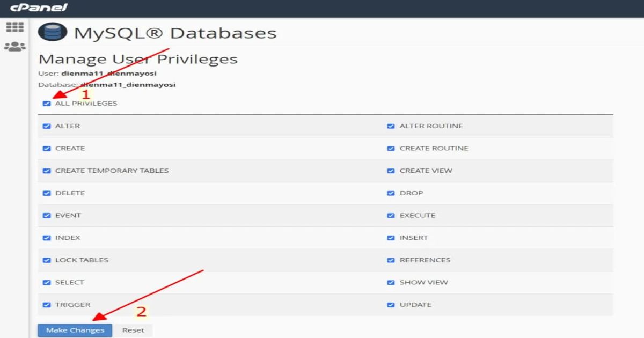
Task: Open the User Manager people icon
Action: click(x=14, y=47)
